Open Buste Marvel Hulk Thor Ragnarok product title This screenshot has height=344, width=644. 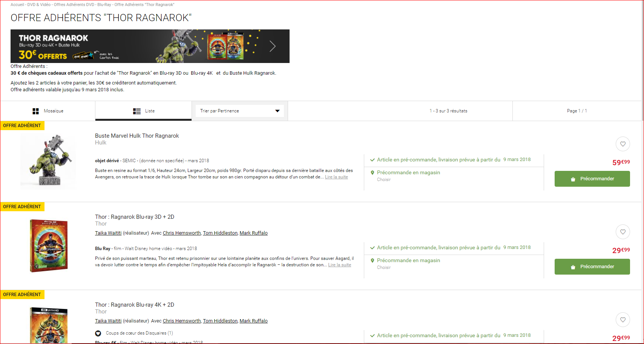pyautogui.click(x=137, y=136)
